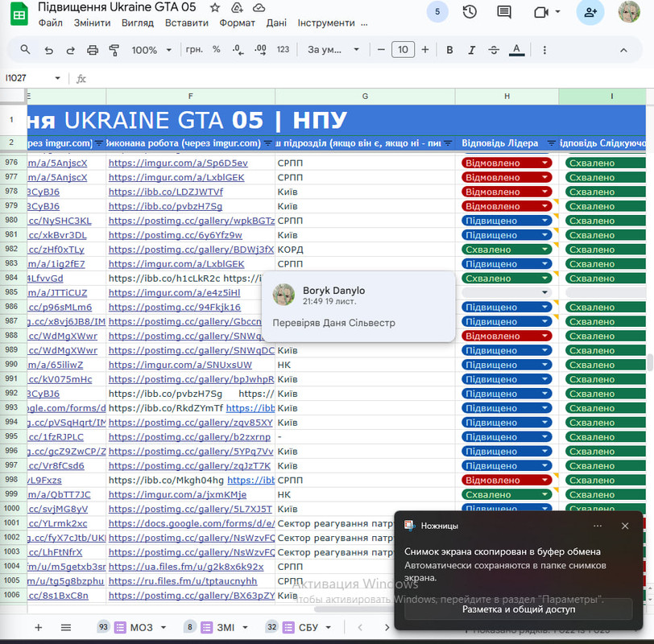Open comments panel icon

pos(504,11)
